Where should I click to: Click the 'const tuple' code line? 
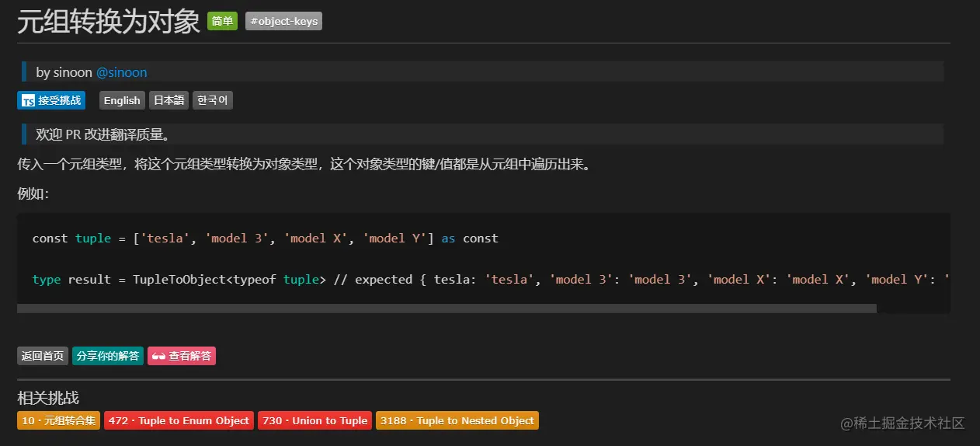point(265,239)
